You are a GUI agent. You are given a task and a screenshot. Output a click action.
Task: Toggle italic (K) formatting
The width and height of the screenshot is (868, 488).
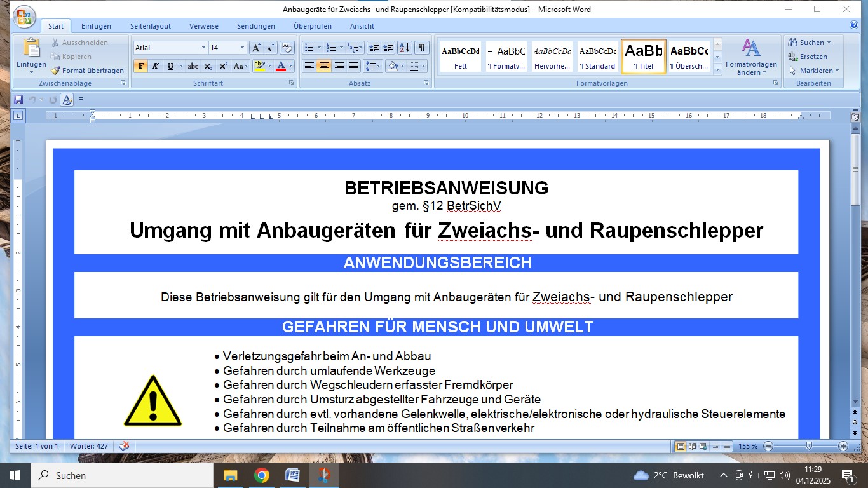click(155, 66)
